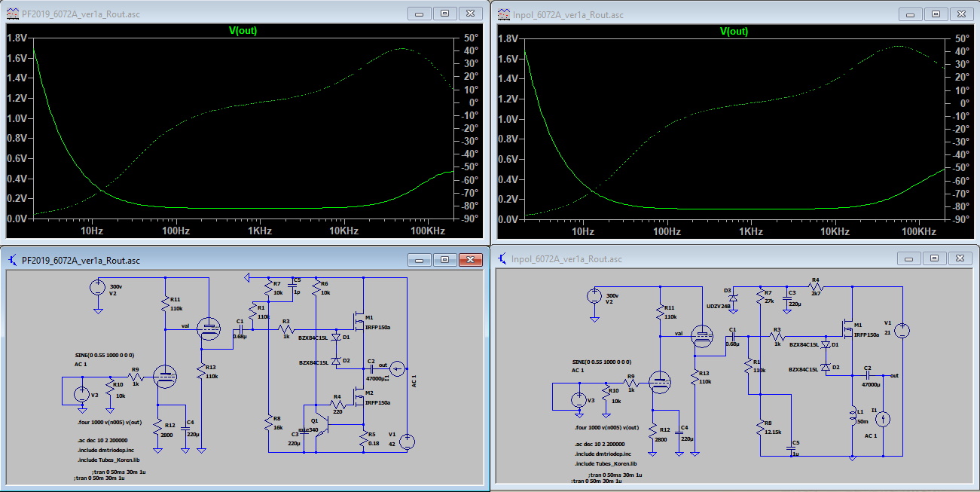
Task: Click 1.0V axis label in Inpol plot
Action: pos(508,119)
